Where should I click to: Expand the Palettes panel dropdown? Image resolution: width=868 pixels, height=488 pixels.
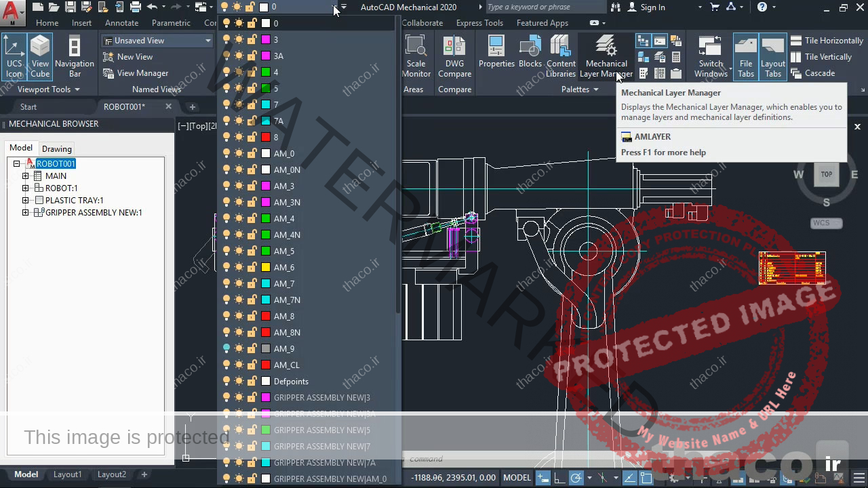580,89
